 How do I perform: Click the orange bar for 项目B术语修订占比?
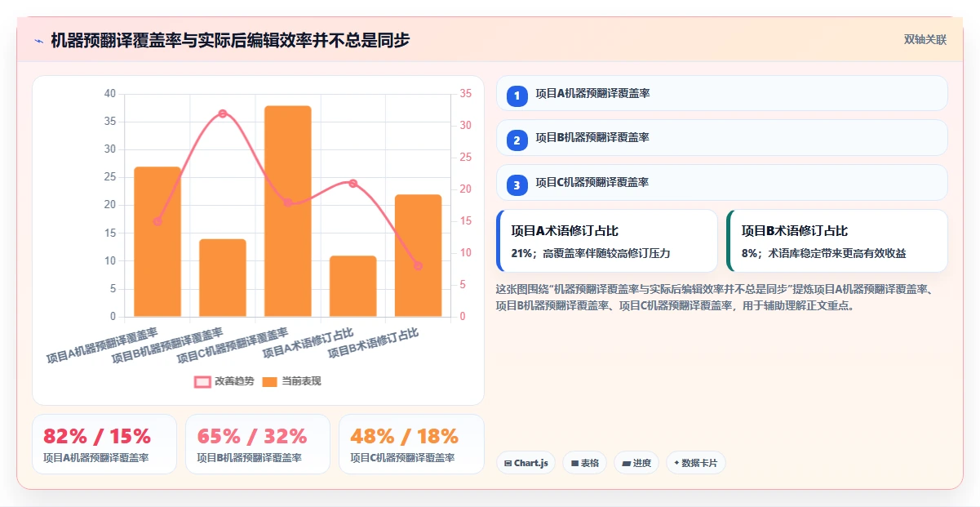(419, 256)
